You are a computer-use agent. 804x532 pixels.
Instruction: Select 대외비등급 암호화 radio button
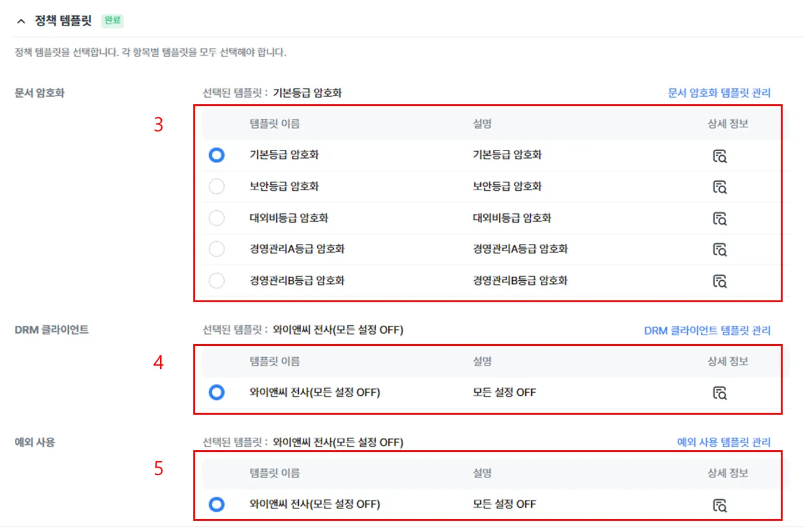pos(216,218)
